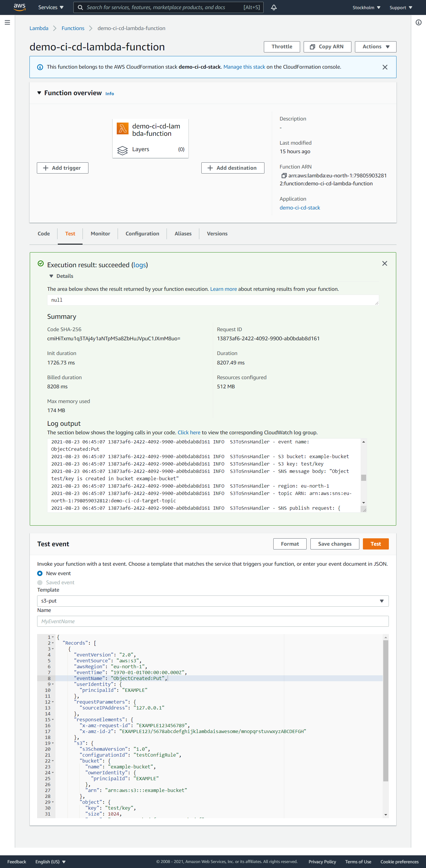The height and width of the screenshot is (868, 426).
Task: Click the Add trigger button
Action: coord(63,168)
